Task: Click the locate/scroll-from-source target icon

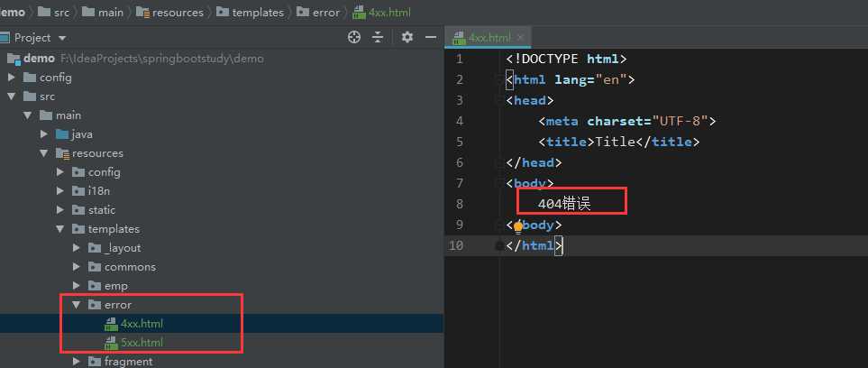Action: [354, 37]
